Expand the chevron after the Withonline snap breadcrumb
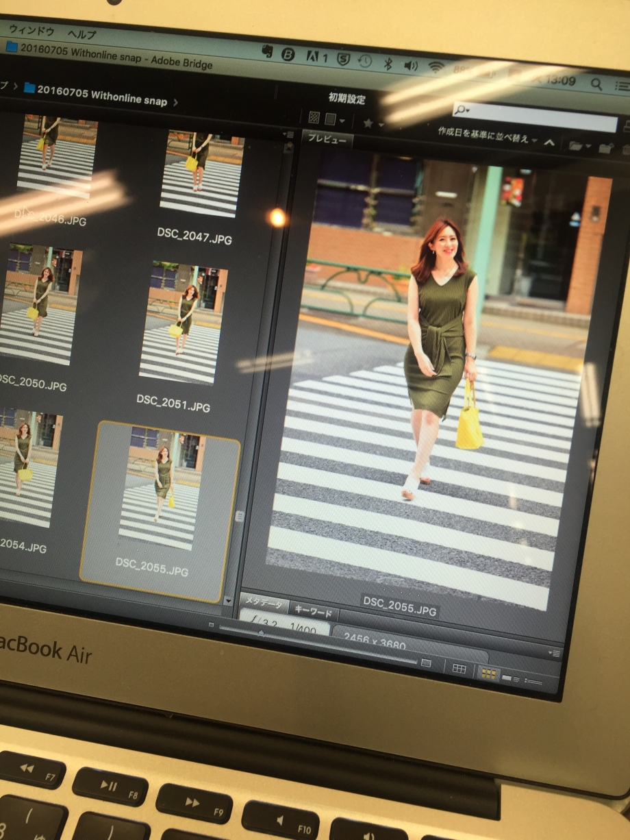 tap(176, 102)
